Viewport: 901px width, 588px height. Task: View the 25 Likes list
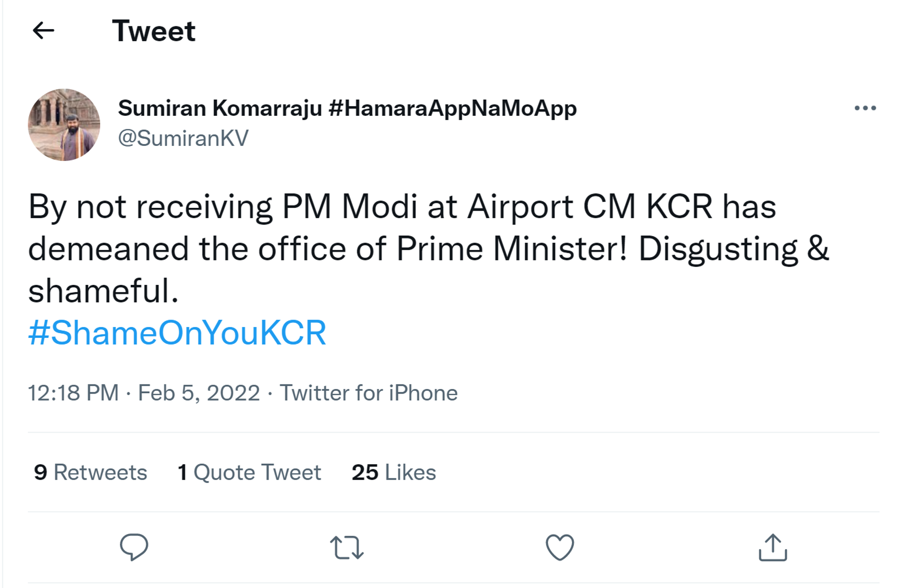[394, 472]
